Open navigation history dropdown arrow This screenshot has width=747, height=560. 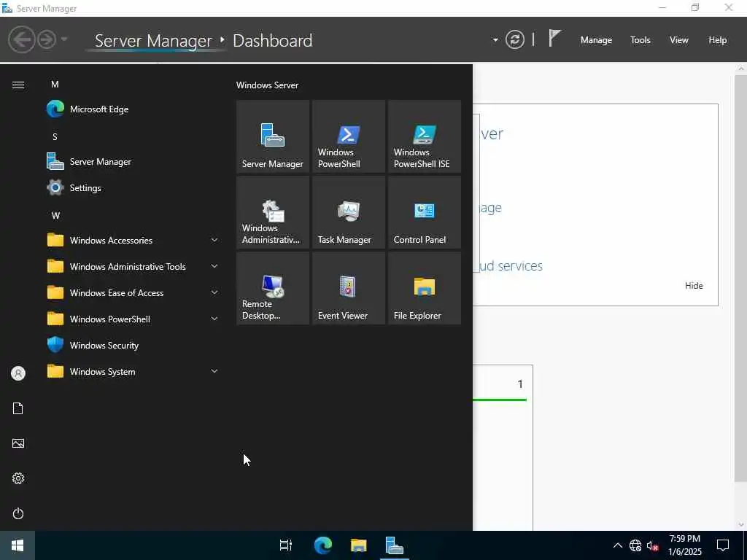coord(64,39)
